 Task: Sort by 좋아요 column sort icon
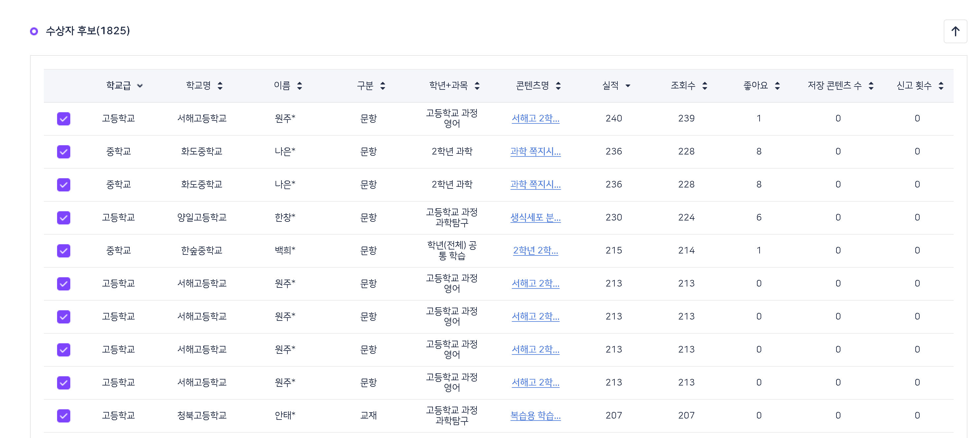point(777,86)
